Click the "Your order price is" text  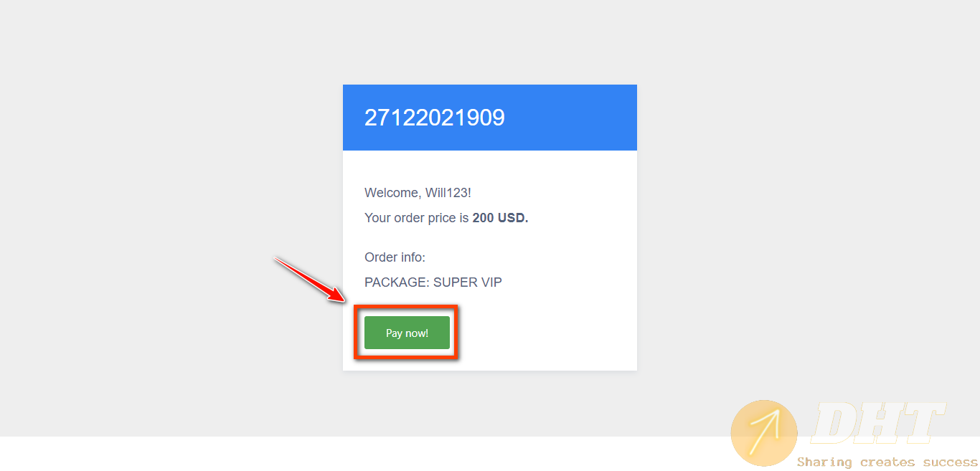point(416,218)
